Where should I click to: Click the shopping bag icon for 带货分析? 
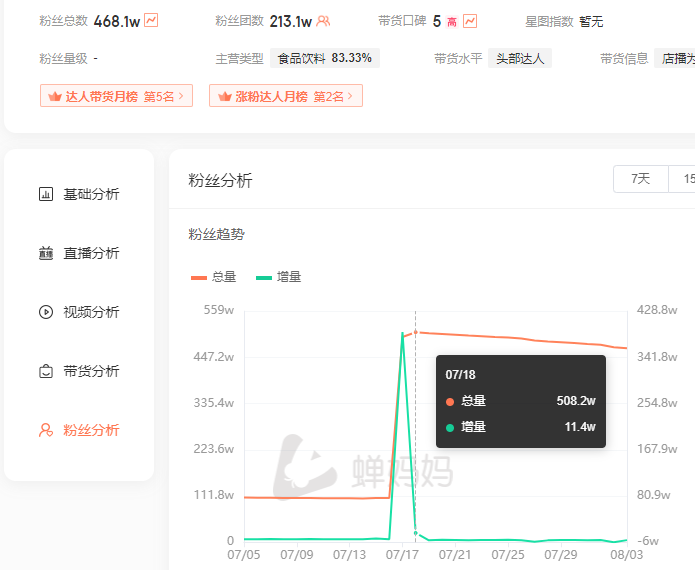point(46,371)
